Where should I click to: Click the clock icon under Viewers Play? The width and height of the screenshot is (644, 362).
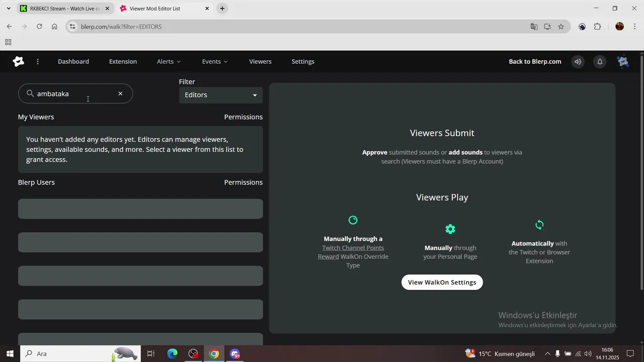tap(353, 220)
